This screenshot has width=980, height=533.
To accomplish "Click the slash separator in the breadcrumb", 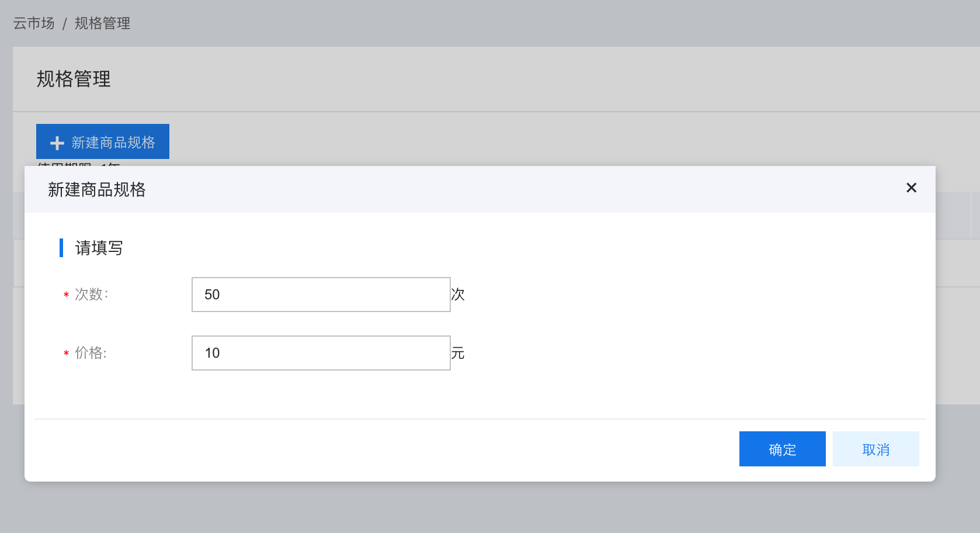I will 65,24.
